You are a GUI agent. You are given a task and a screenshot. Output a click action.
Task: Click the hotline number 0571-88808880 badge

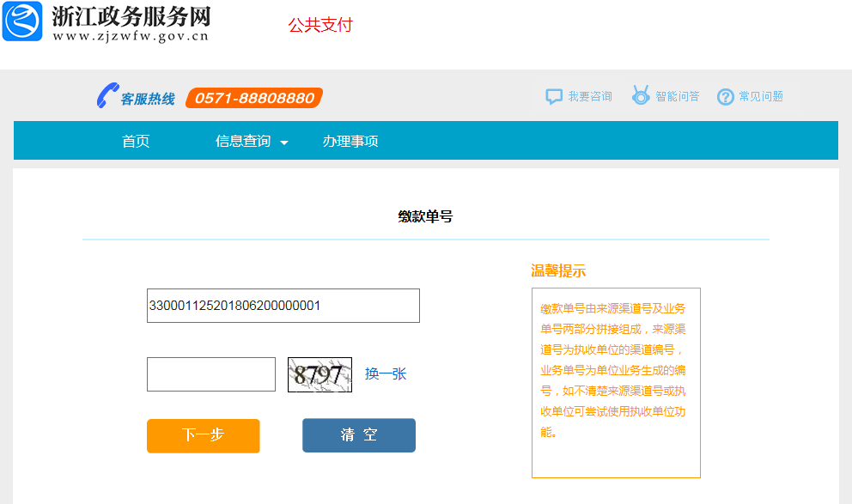[254, 98]
